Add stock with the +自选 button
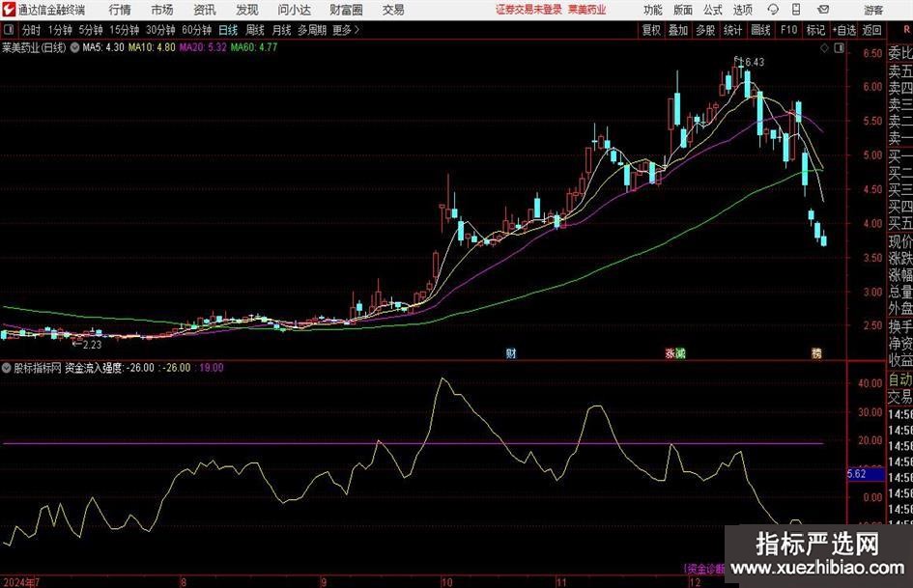This screenshot has width=913, height=588. [x=844, y=30]
